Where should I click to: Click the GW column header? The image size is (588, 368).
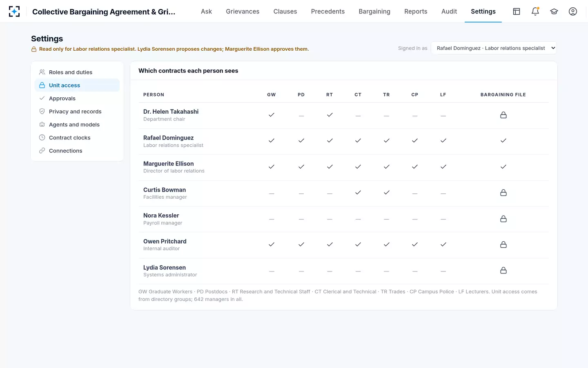point(272,94)
